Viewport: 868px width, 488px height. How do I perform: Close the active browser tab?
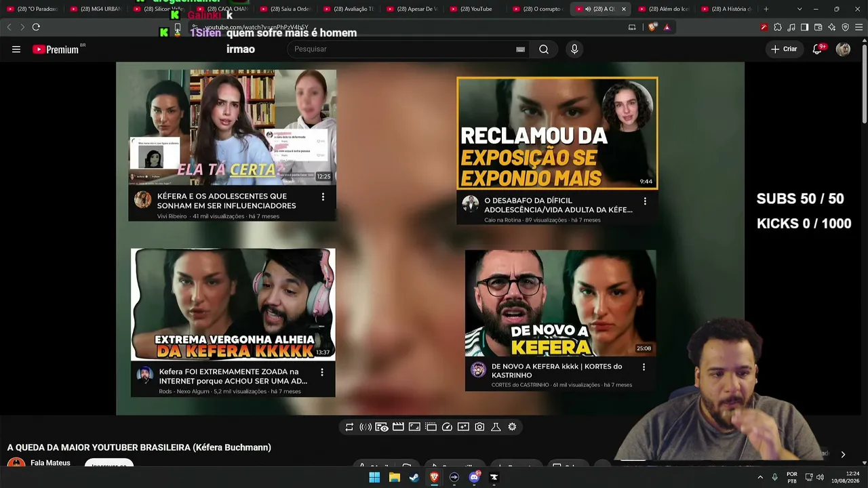[624, 9]
